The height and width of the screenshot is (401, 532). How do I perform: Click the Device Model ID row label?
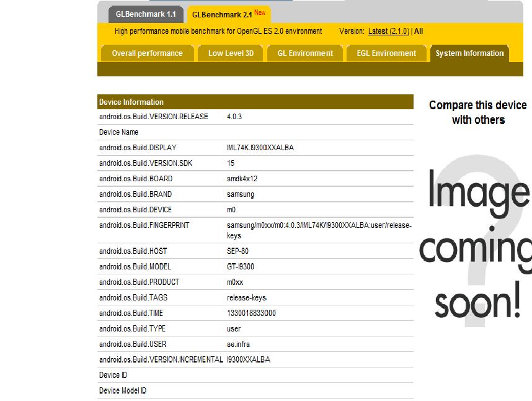coord(123,391)
